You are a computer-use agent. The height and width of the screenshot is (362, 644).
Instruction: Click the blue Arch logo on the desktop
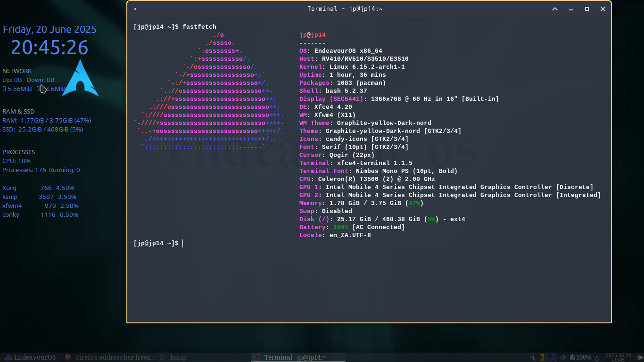pos(80,79)
